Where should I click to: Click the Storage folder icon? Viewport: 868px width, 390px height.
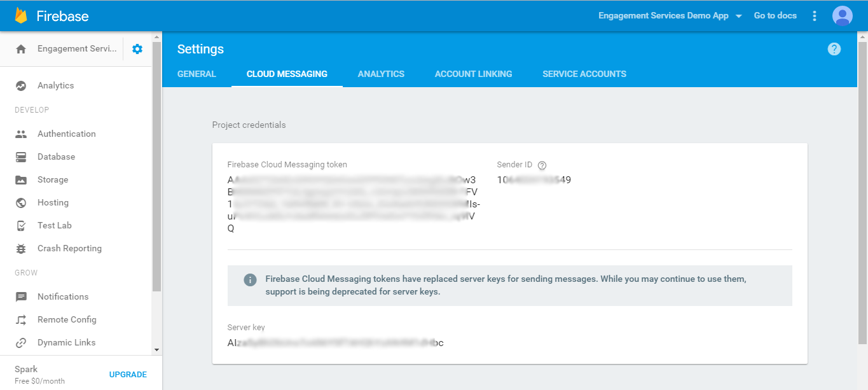21,180
